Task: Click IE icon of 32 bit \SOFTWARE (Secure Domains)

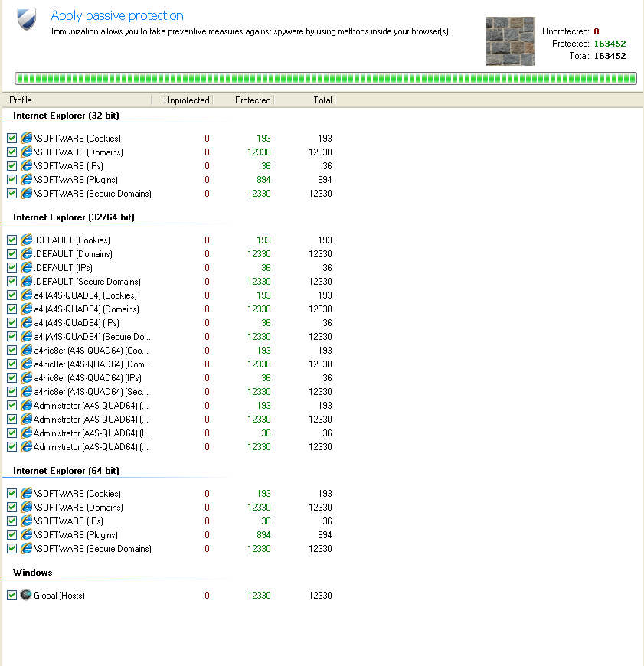Action: pos(27,193)
